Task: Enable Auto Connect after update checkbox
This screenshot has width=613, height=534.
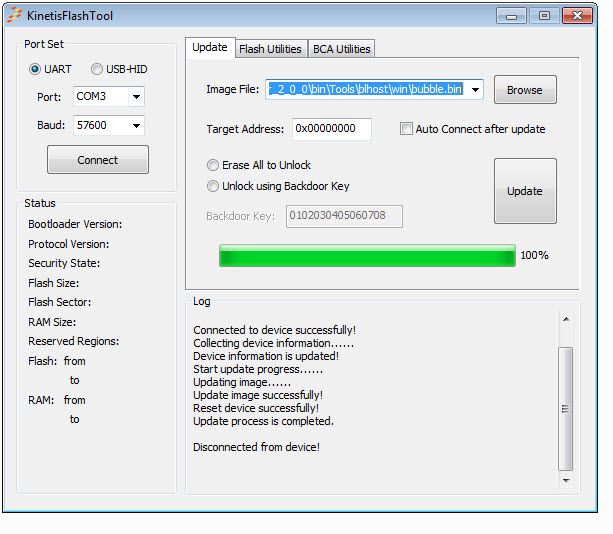Action: pos(406,129)
